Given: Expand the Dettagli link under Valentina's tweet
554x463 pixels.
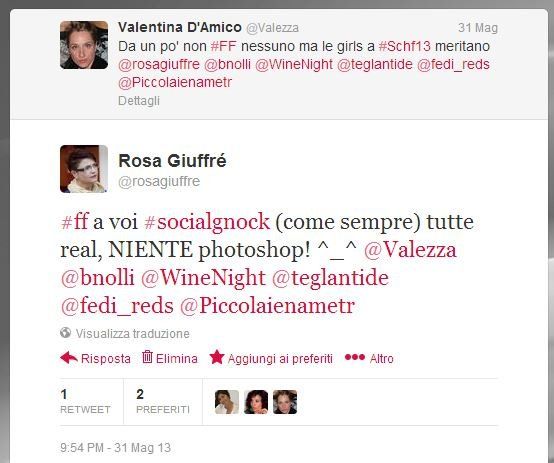Looking at the screenshot, I should [139, 101].
